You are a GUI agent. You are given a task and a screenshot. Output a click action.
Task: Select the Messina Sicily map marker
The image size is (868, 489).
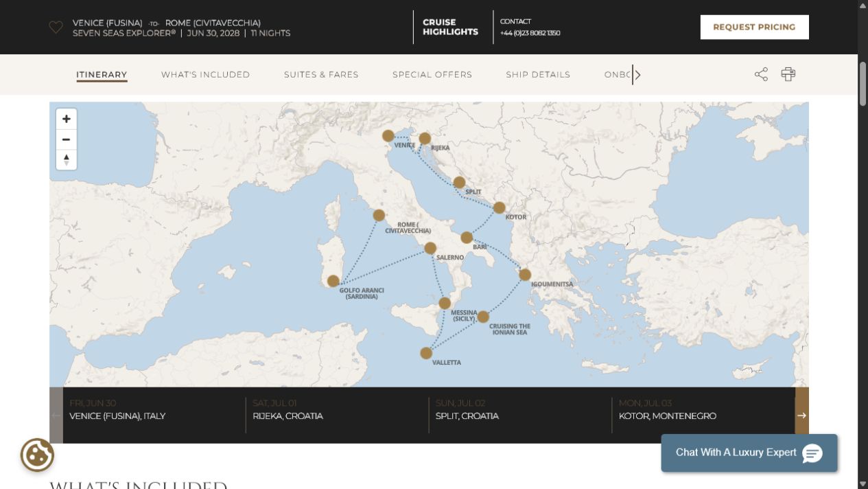(x=445, y=303)
